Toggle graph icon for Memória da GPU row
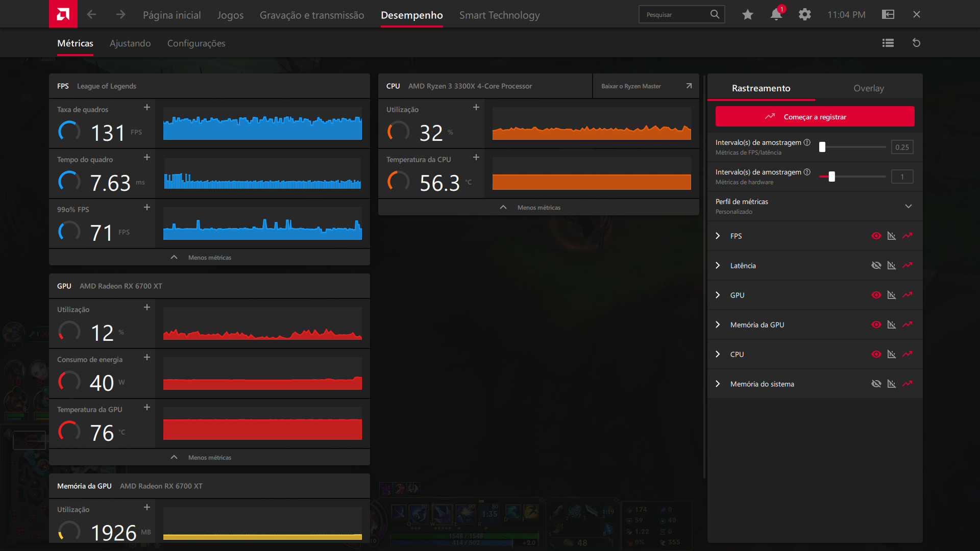Viewport: 980px width, 551px height. tap(892, 324)
